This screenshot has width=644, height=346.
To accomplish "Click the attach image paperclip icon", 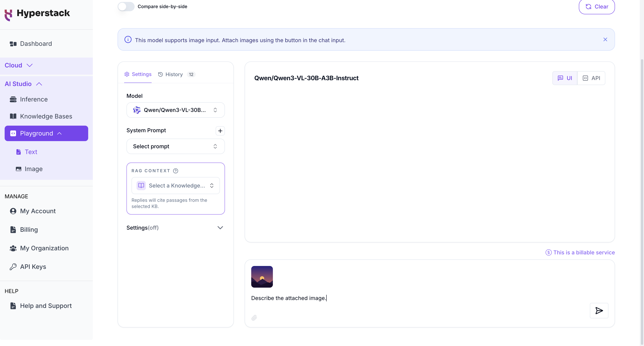I will (254, 318).
